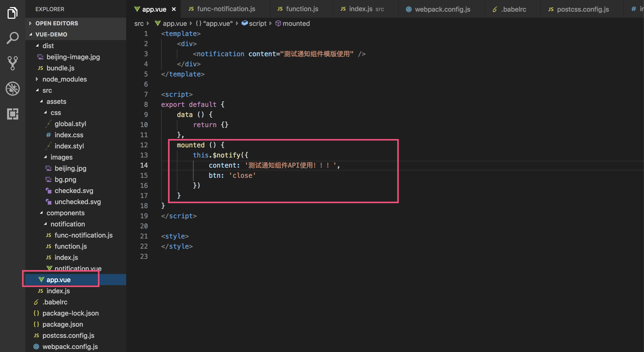This screenshot has height=352, width=644.
Task: Open the Explorer view in activity bar
Action: pos(12,13)
